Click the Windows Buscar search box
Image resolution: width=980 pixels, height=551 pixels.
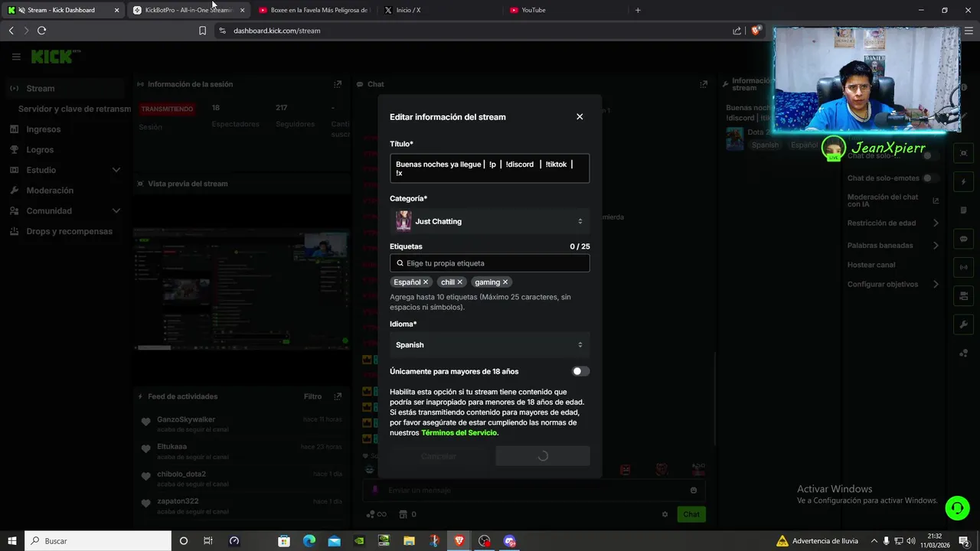98,541
